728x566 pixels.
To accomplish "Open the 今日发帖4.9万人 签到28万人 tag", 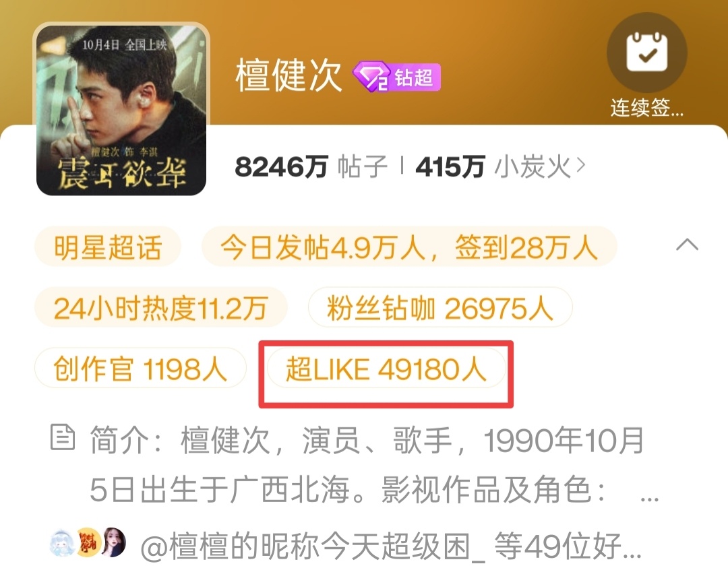I will pos(409,247).
